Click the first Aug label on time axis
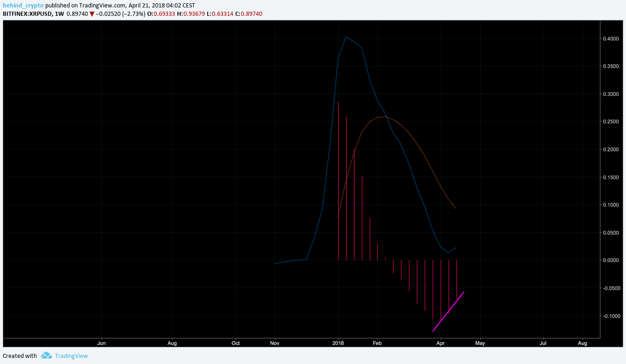The width and height of the screenshot is (626, 364). tap(172, 343)
